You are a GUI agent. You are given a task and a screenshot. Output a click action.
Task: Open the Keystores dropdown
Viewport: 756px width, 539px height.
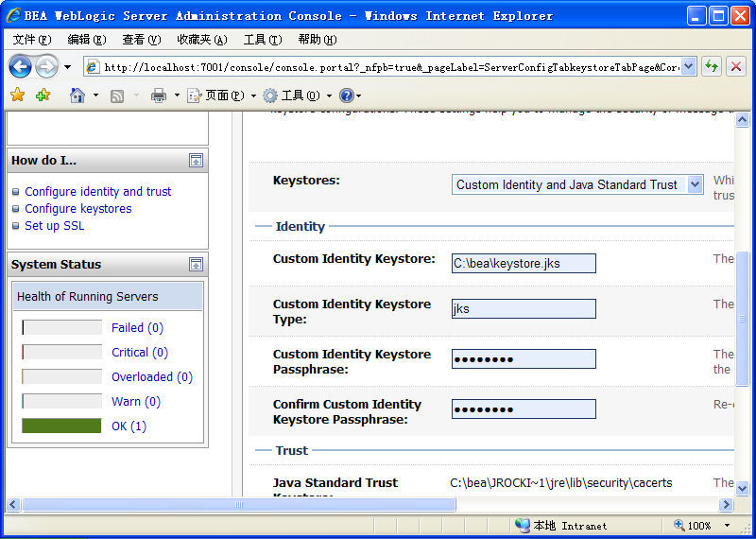(695, 184)
